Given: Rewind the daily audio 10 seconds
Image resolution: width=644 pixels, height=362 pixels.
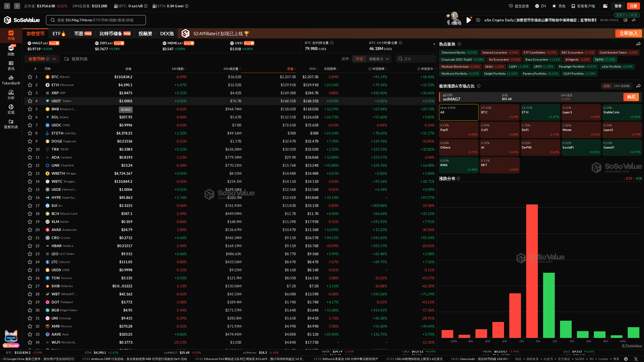Looking at the screenshot, I should (478, 20).
